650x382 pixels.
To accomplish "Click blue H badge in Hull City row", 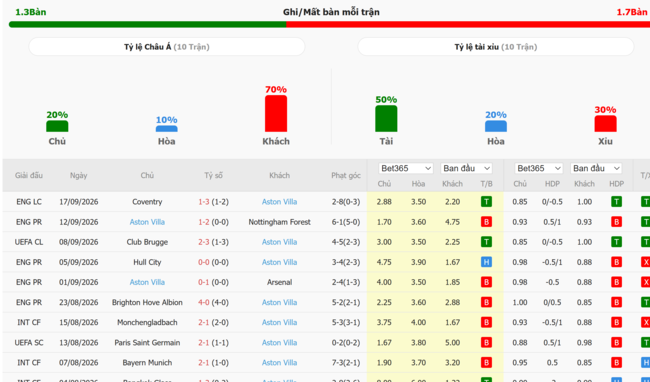I will click(x=486, y=262).
